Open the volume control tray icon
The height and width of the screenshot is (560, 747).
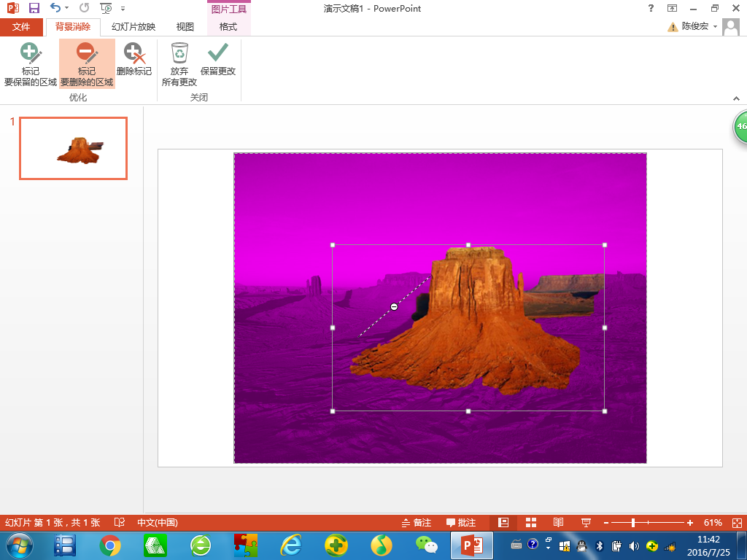634,546
